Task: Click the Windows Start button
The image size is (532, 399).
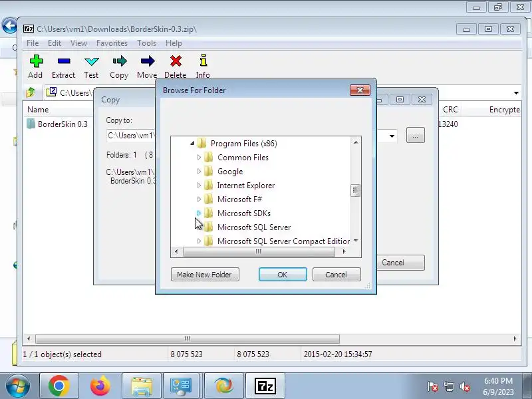Action: (18, 386)
